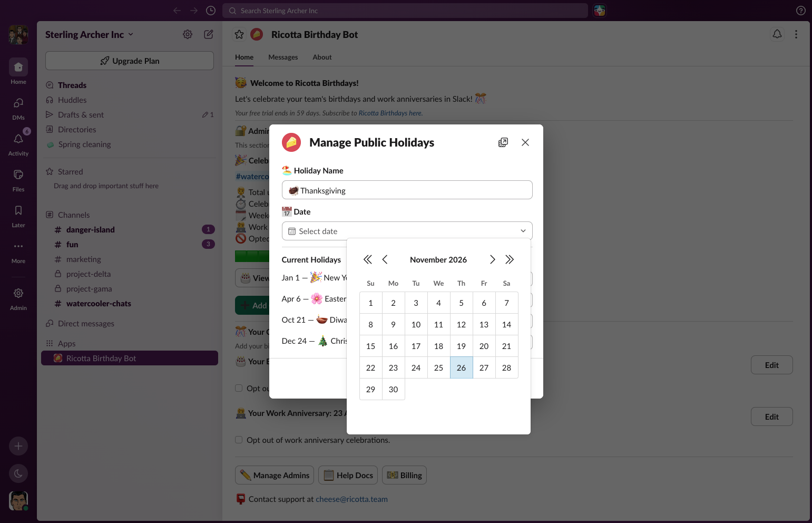Open Activity in the left rail
The width and height of the screenshot is (812, 523).
[18, 143]
